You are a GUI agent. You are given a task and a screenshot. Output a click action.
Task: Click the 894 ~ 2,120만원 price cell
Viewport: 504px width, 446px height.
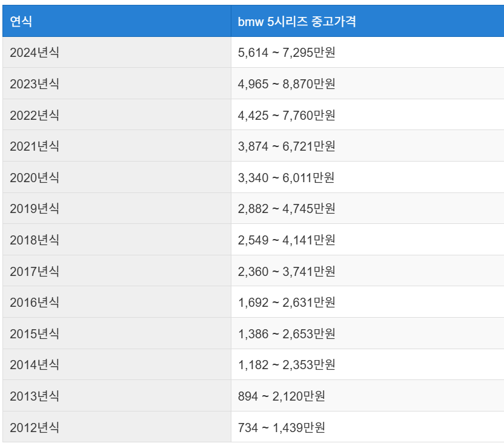click(x=279, y=393)
